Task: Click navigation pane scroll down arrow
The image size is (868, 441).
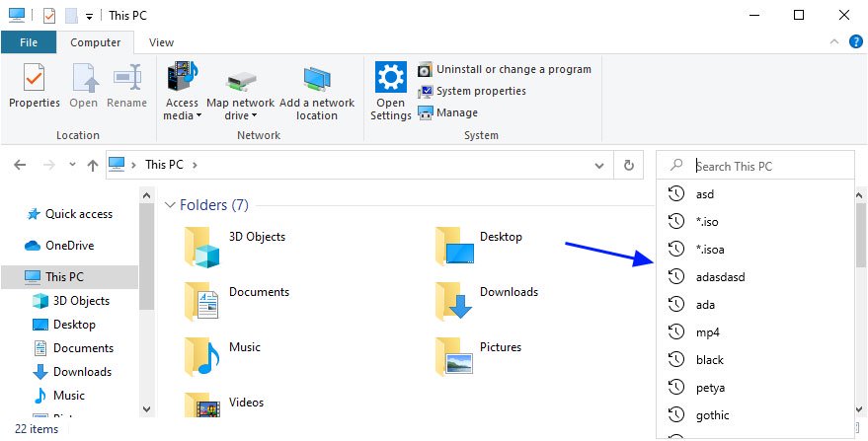Action: pos(147,409)
